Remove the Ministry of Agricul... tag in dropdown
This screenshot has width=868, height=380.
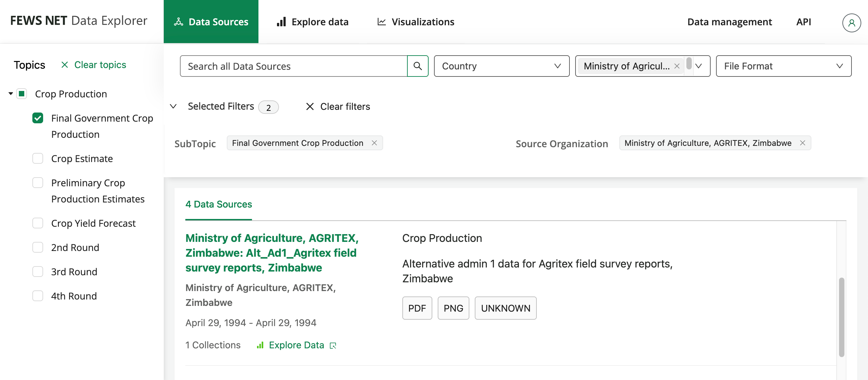point(677,66)
